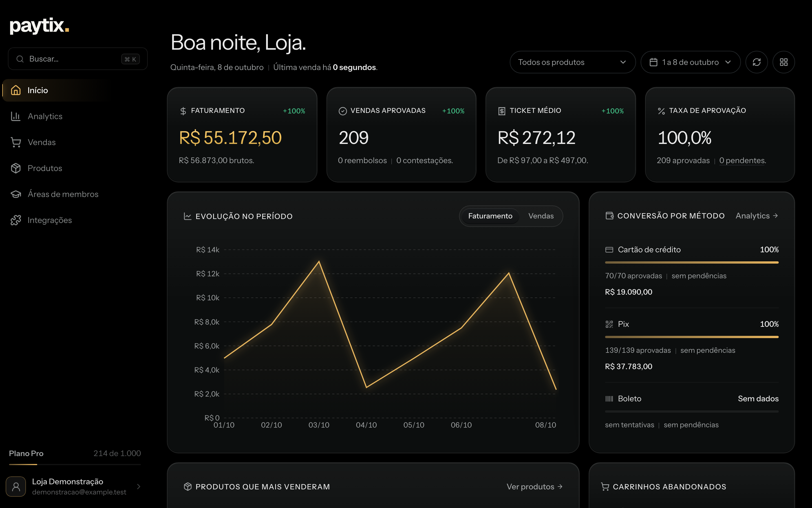Go to Início in the sidebar
The width and height of the screenshot is (812, 508).
[75, 90]
